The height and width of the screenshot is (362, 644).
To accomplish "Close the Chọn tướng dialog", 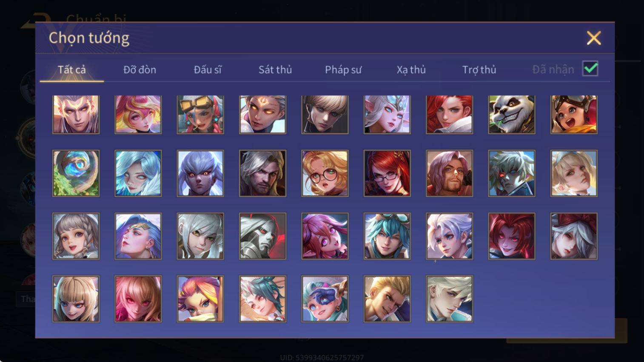I will (x=594, y=38).
